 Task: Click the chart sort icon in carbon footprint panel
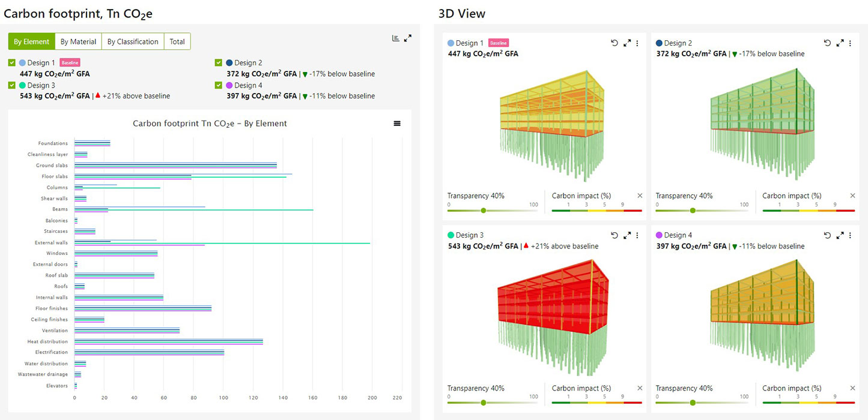click(x=395, y=38)
